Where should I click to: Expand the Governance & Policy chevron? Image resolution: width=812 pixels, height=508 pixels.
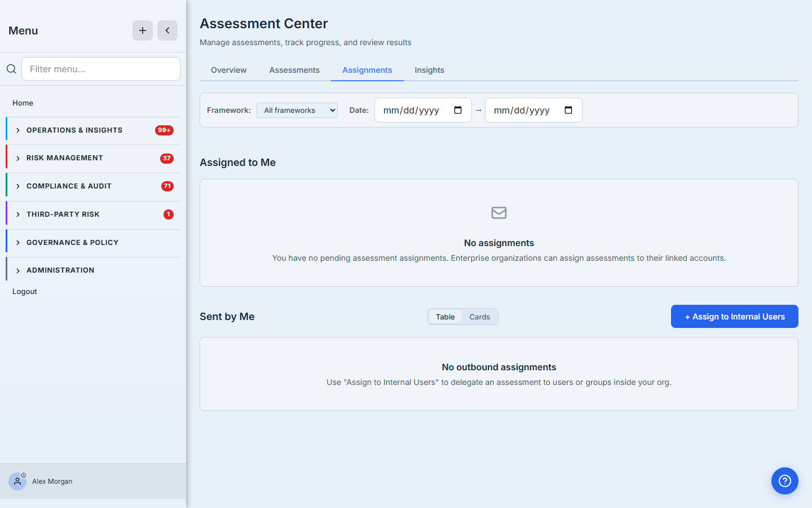click(18, 243)
